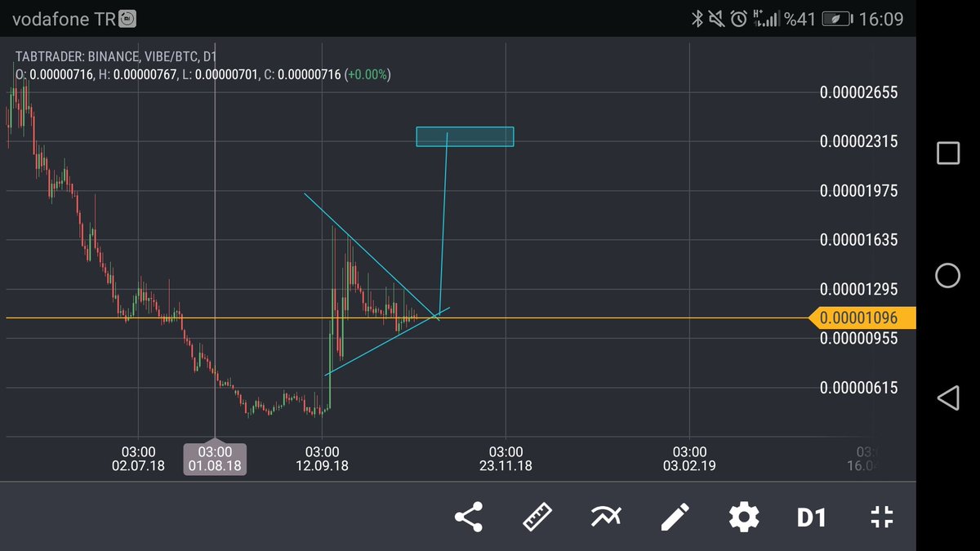
Task: Change the D1 timeframe selector
Action: [812, 518]
